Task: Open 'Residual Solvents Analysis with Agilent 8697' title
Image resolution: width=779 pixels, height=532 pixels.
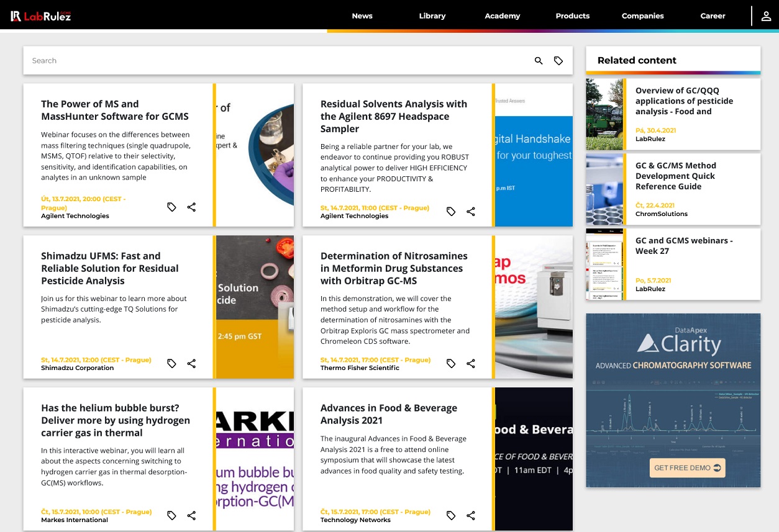Action: pyautogui.click(x=394, y=116)
